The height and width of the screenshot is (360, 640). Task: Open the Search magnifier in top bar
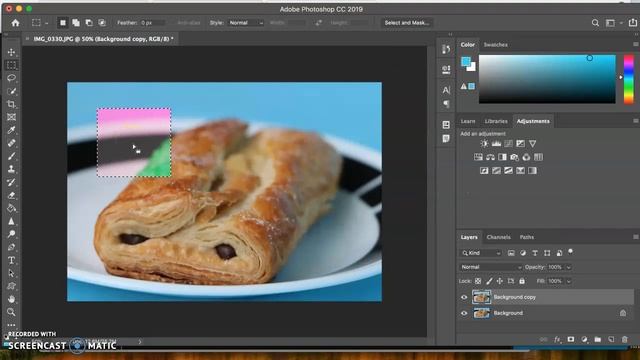[x=596, y=23]
